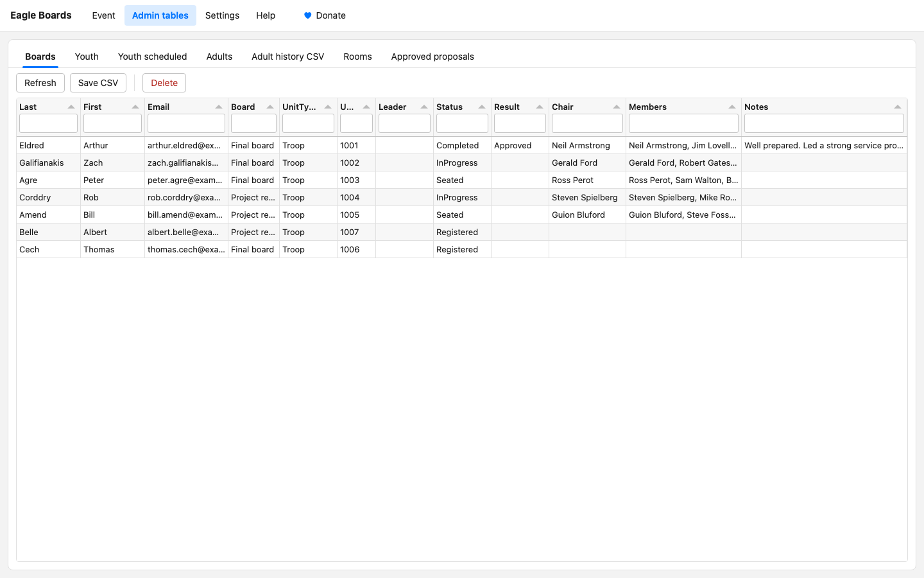Click the Steven Spielberg chair cell

pyautogui.click(x=587, y=198)
